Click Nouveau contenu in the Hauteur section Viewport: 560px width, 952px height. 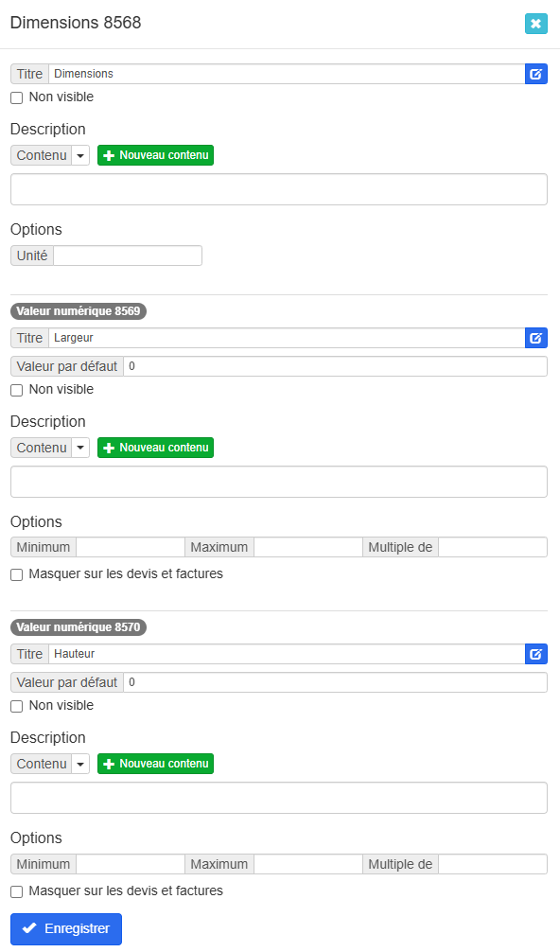[x=155, y=764]
